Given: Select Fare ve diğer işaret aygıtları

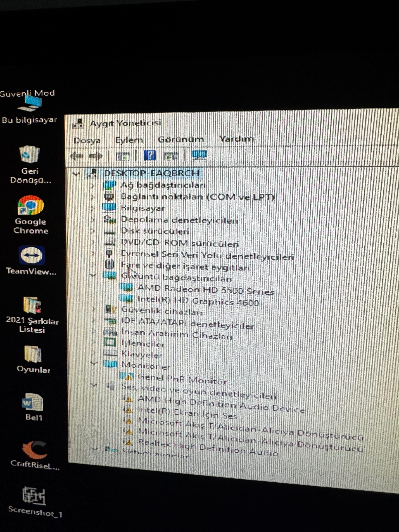Looking at the screenshot, I should click(185, 266).
